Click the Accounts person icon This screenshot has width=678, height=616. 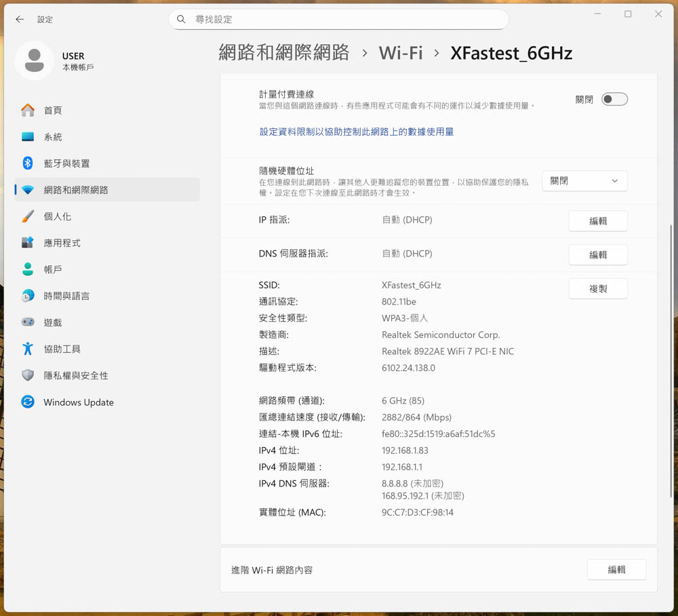point(28,269)
